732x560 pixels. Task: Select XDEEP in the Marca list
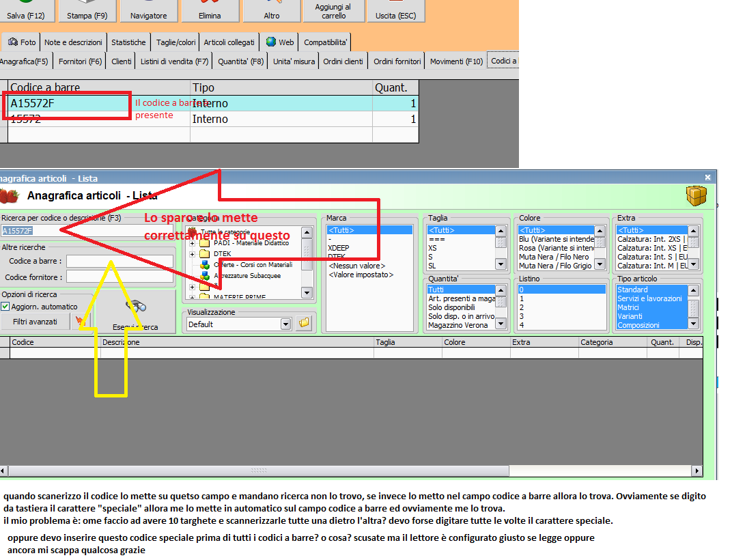coord(339,248)
